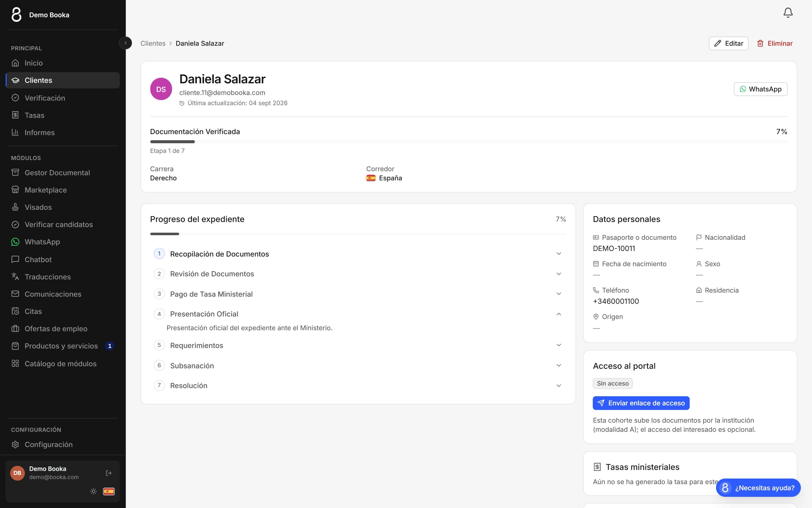Image resolution: width=812 pixels, height=508 pixels.
Task: Click the DB user avatar
Action: coord(18,473)
